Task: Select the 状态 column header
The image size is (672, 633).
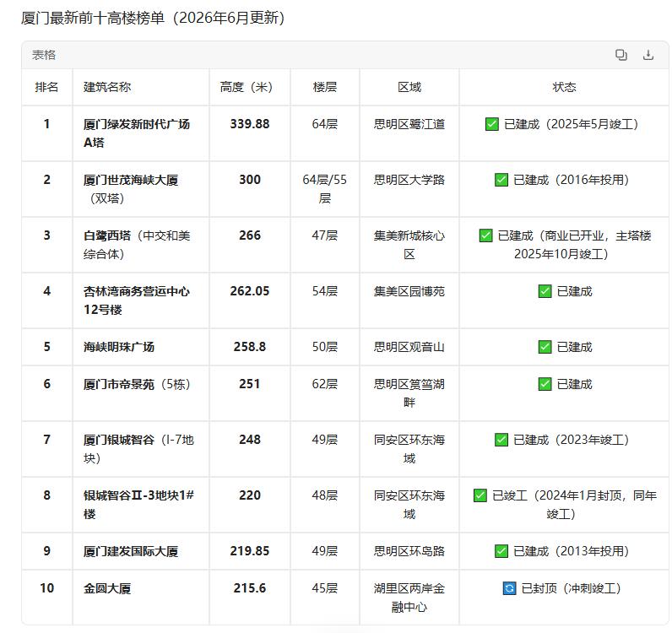Action: coord(564,87)
